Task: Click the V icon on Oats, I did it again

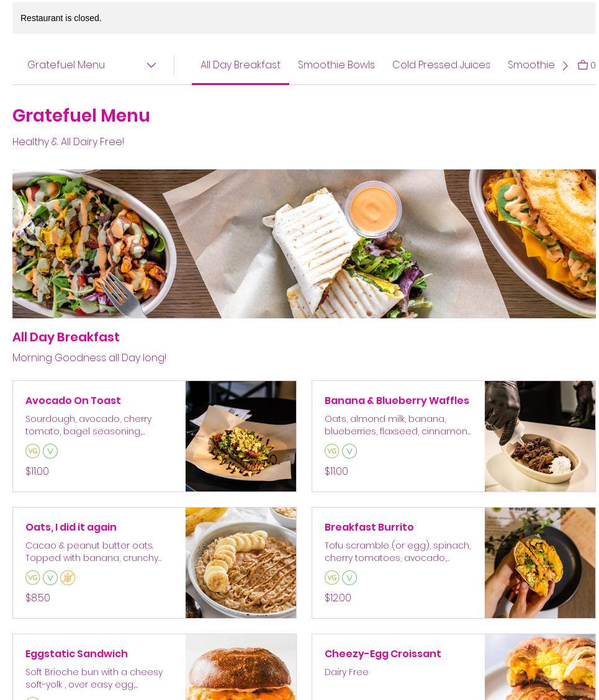Action: tap(50, 578)
